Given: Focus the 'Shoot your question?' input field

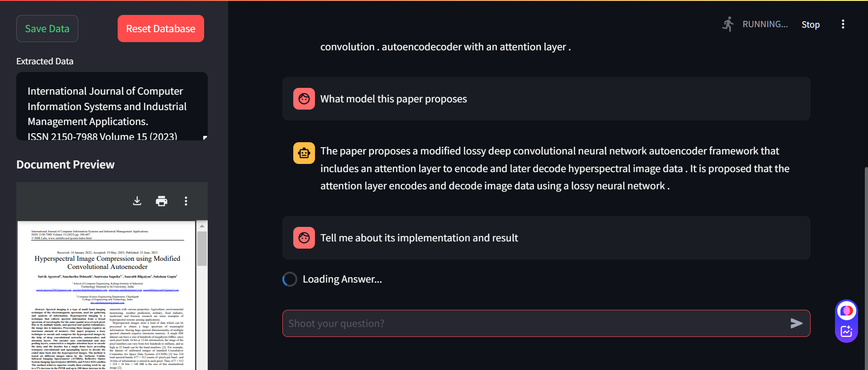Looking at the screenshot, I should pos(498,323).
